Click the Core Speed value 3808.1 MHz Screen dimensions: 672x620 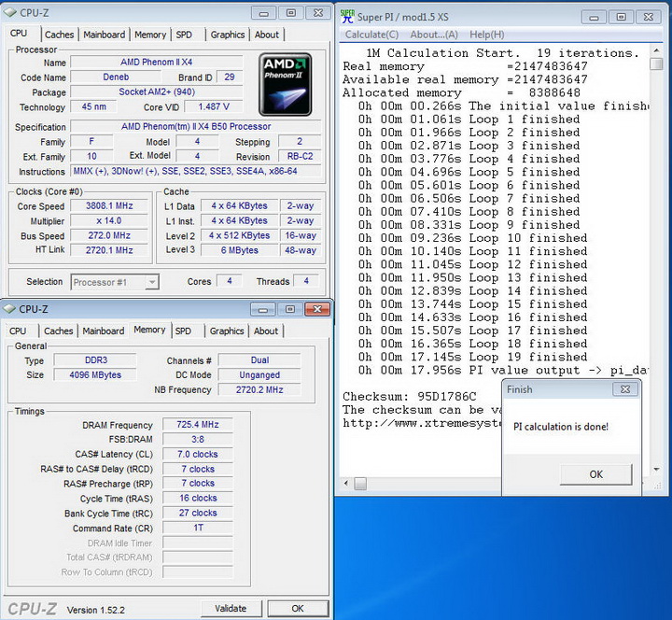coord(109,205)
